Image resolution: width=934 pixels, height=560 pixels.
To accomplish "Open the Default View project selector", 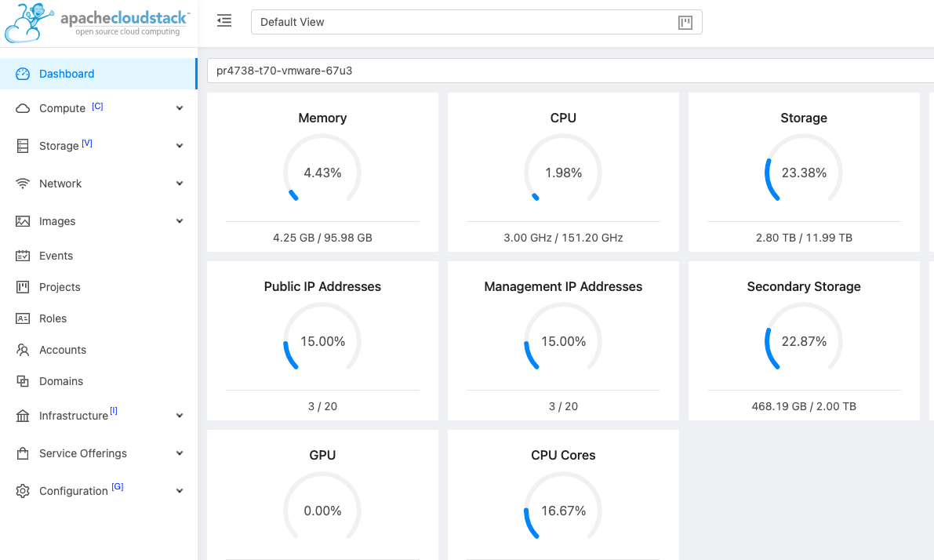I will (x=477, y=22).
